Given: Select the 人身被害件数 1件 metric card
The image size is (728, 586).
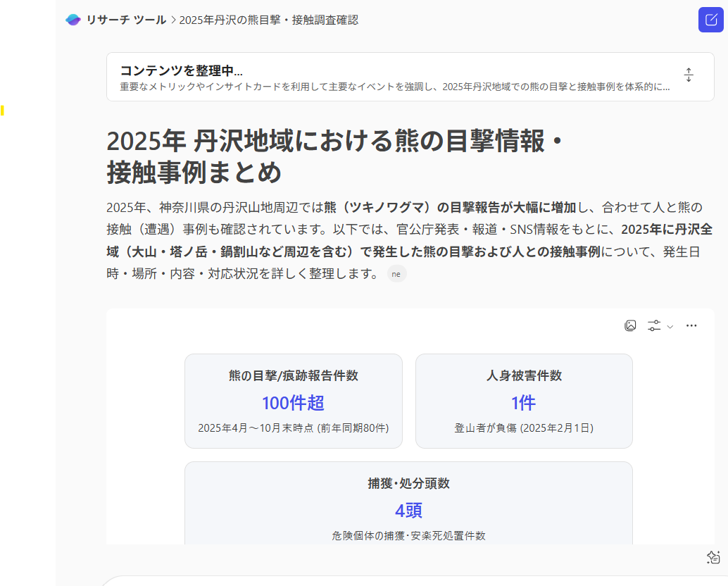Looking at the screenshot, I should (523, 401).
